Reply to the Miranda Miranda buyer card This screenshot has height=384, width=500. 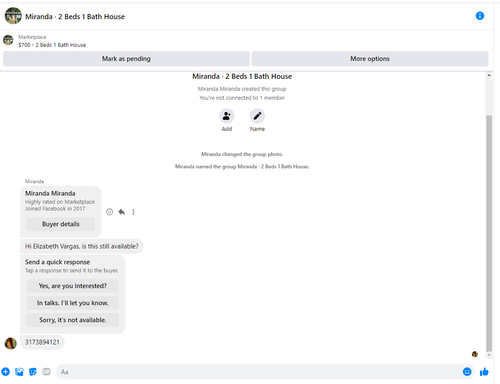tap(122, 212)
